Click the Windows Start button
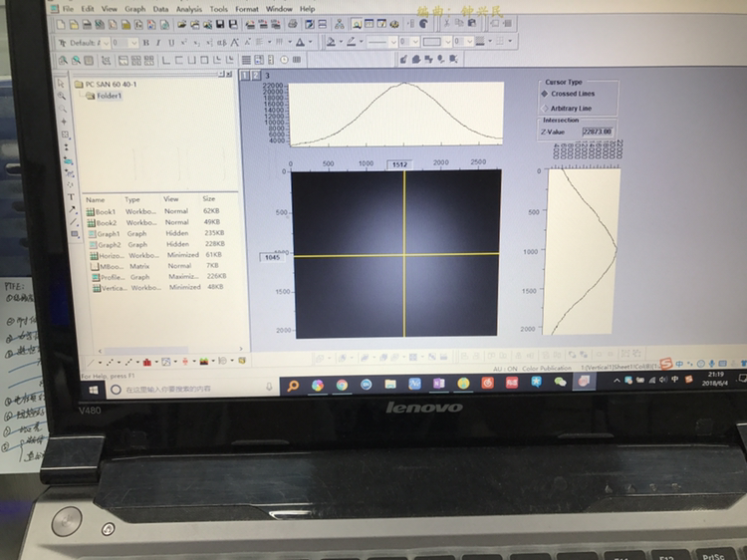Viewport: 747px width, 560px height. point(94,390)
